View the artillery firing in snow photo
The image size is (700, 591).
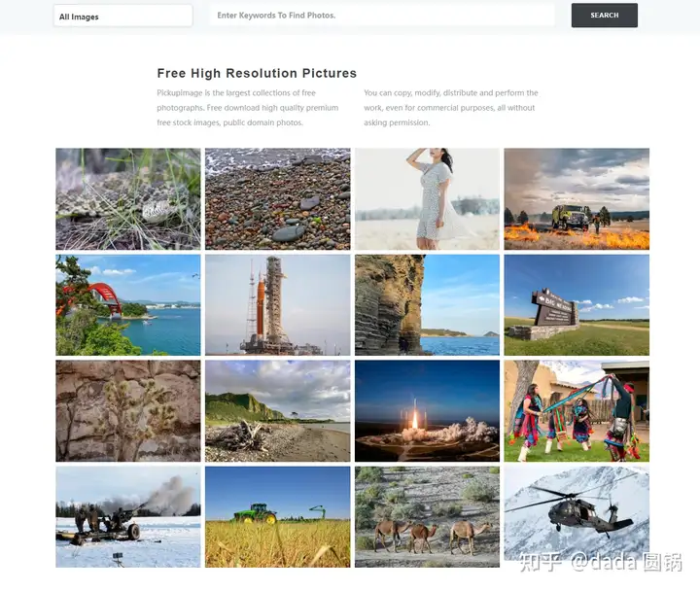128,517
